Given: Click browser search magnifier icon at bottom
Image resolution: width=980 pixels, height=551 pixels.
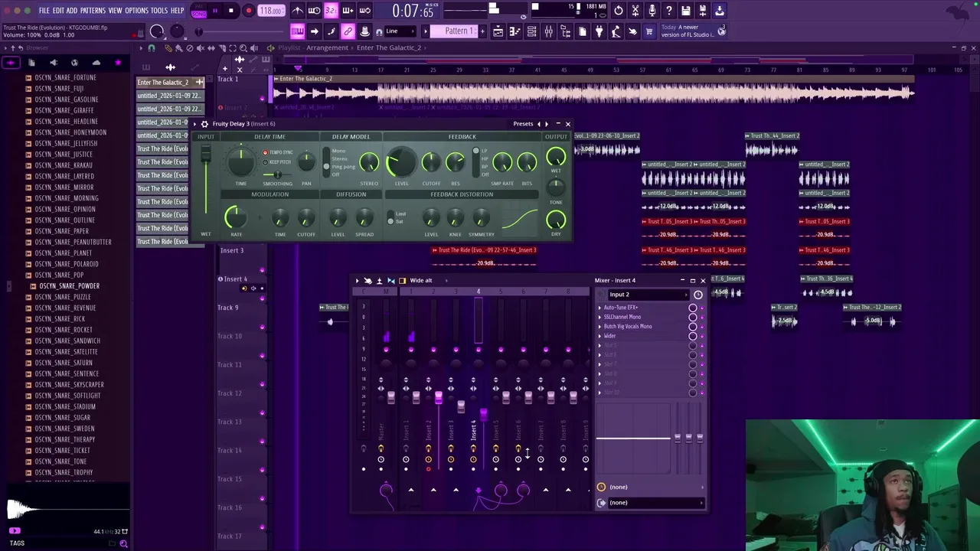Looking at the screenshot, I should tap(123, 543).
